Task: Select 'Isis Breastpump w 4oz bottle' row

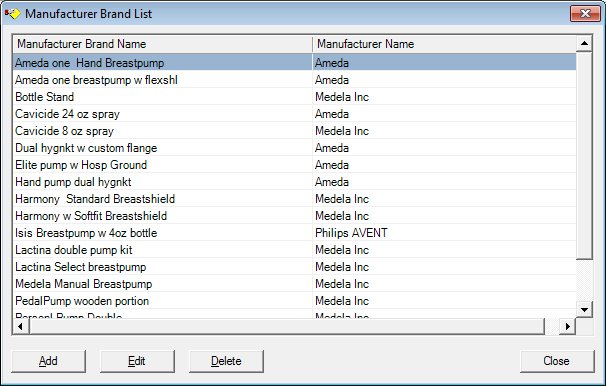Action: pyautogui.click(x=294, y=233)
